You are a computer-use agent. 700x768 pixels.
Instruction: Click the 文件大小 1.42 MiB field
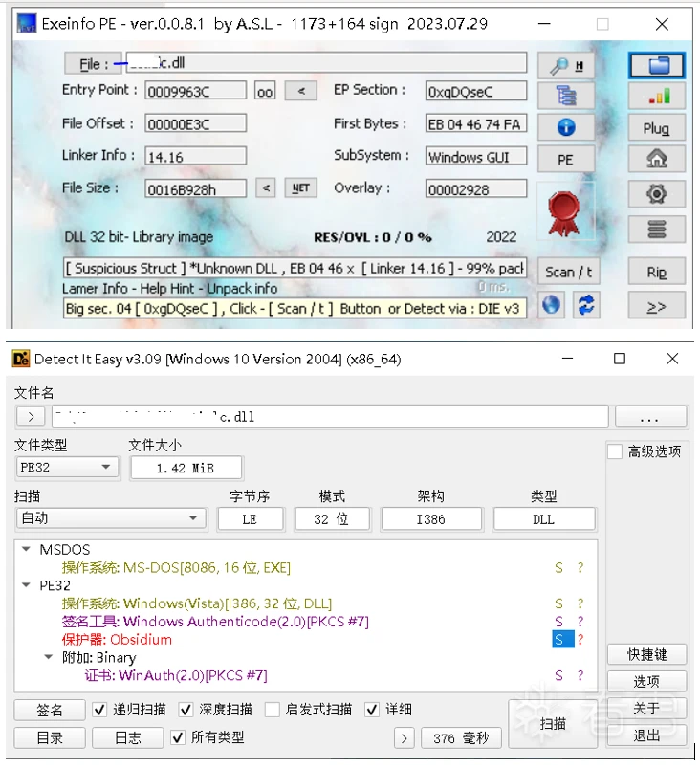[x=186, y=468]
